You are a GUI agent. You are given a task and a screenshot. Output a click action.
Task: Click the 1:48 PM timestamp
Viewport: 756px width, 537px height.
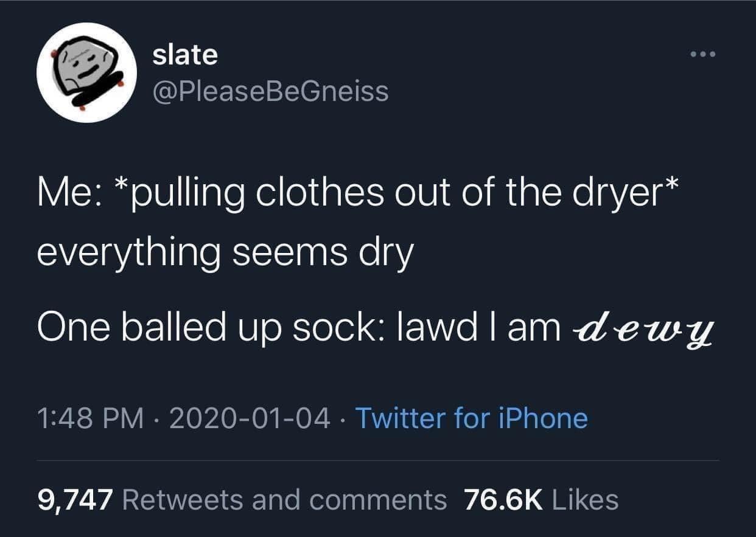click(x=91, y=418)
